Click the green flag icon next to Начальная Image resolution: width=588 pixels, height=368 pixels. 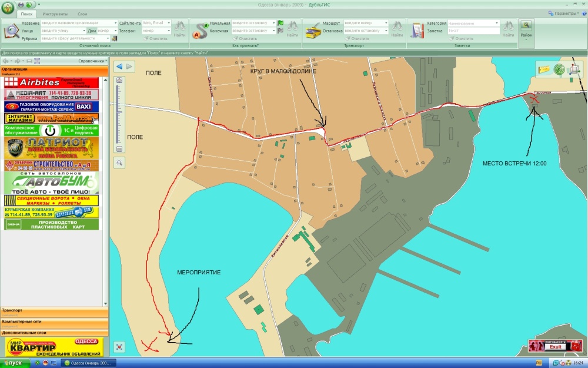click(x=280, y=23)
